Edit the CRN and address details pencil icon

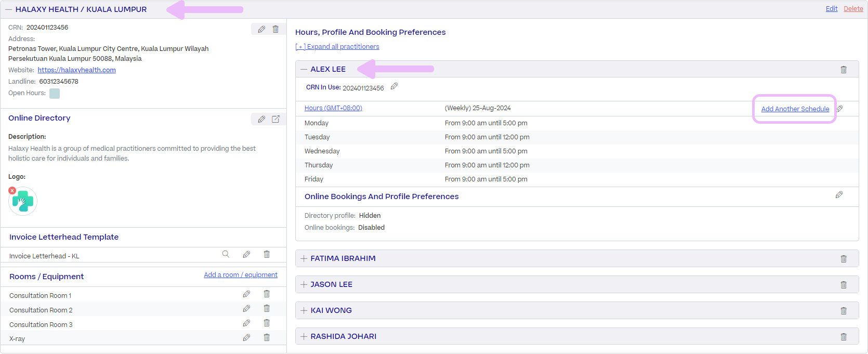(261, 30)
